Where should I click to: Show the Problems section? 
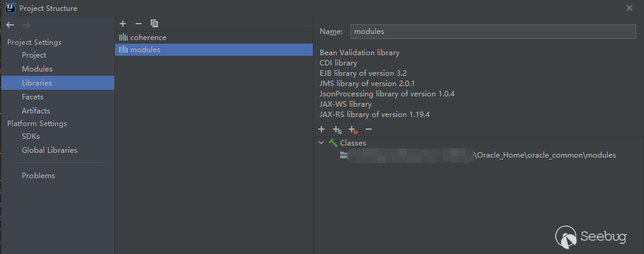coord(38,176)
